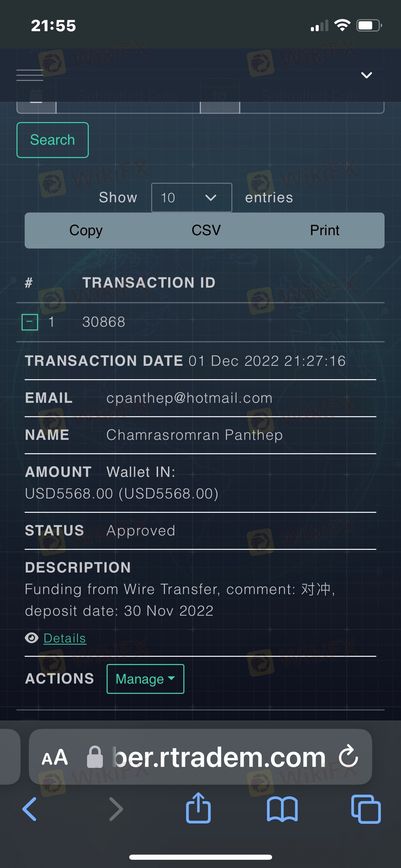The image size is (401, 868).
Task: Click the Search button
Action: coord(52,140)
